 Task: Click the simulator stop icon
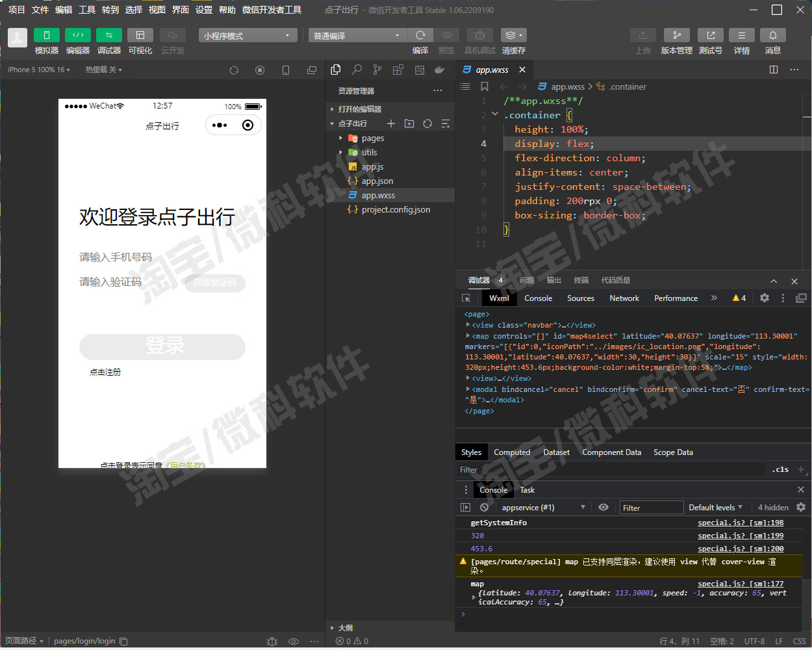(x=260, y=70)
